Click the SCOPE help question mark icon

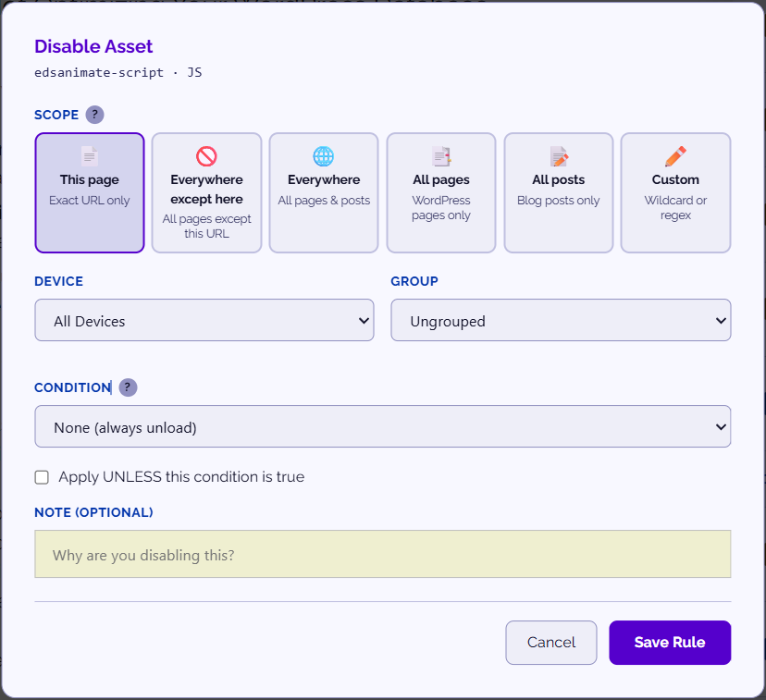point(94,115)
